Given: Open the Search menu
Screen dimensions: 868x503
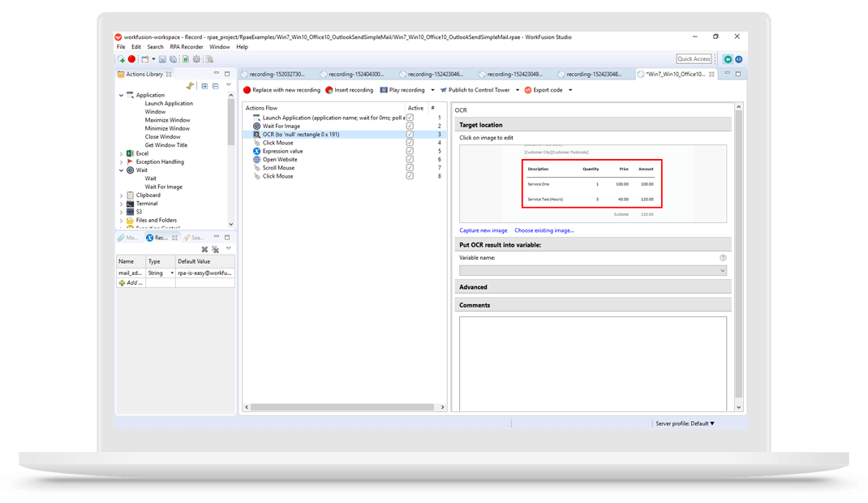Looking at the screenshot, I should 155,47.
